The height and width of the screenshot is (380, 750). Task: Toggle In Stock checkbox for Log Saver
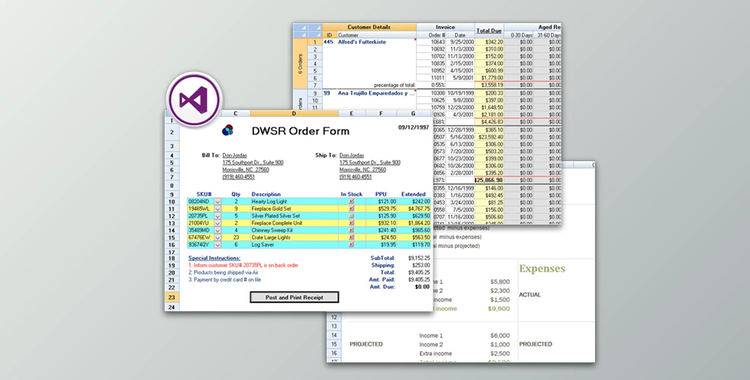point(352,245)
